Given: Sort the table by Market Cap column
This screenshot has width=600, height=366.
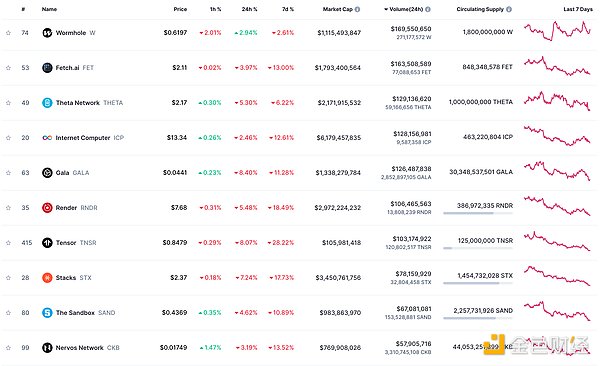Looking at the screenshot, I should click(x=337, y=9).
